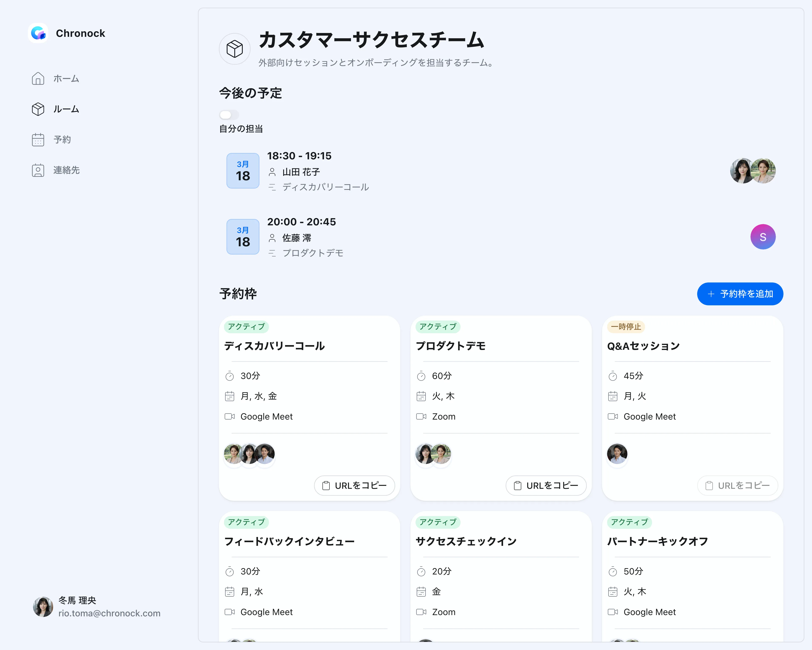Image resolution: width=812 pixels, height=650 pixels.
Task: Click the timer icon next to 45分
Action: click(x=613, y=376)
